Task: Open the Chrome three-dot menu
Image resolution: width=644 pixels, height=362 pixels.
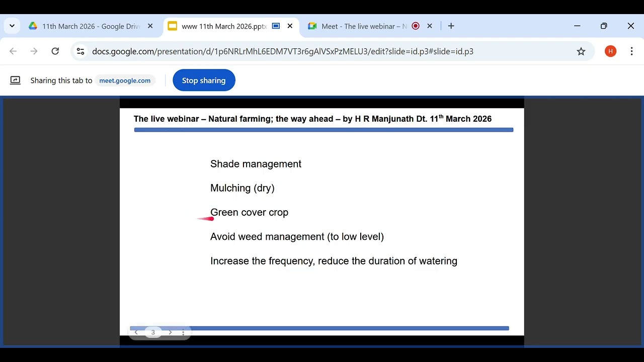Action: [631, 51]
